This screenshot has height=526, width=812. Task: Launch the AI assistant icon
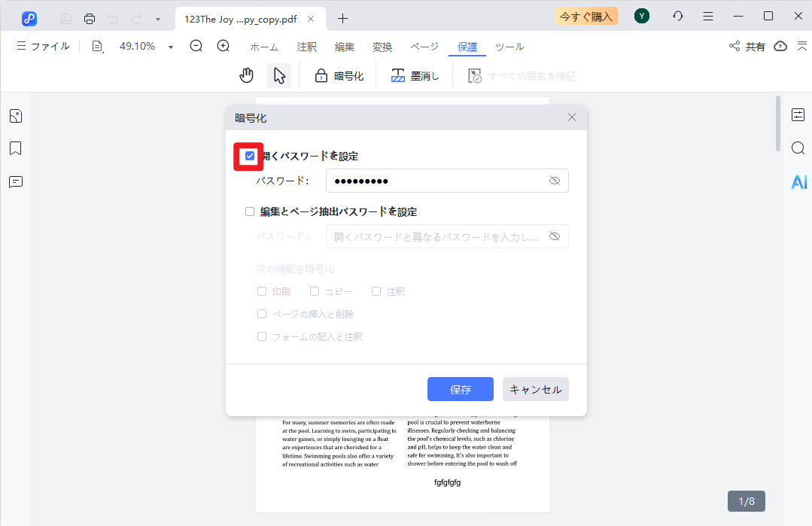(x=798, y=181)
